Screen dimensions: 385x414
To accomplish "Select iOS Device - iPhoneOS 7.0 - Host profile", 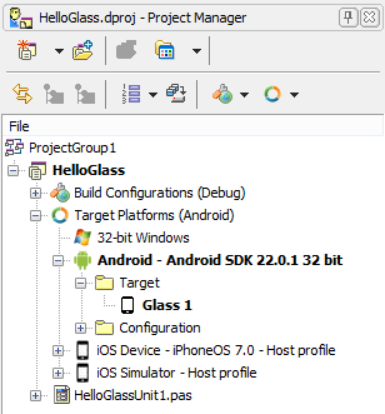I will (216, 350).
